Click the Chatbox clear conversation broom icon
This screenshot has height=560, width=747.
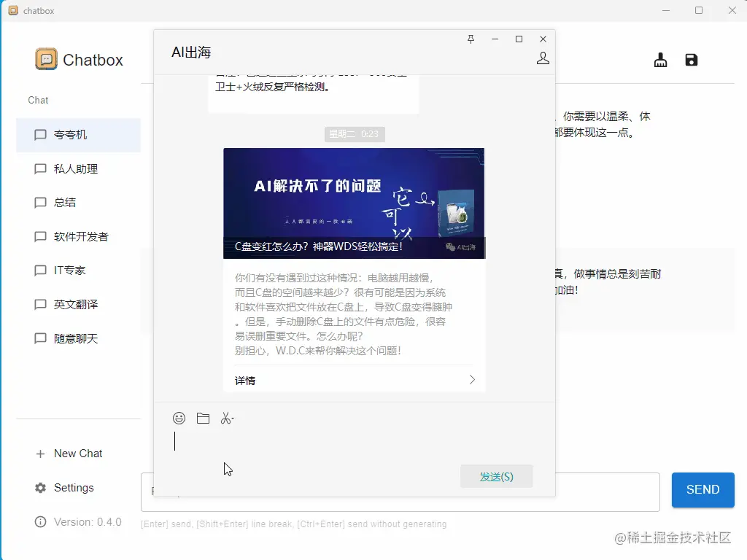[x=660, y=60]
